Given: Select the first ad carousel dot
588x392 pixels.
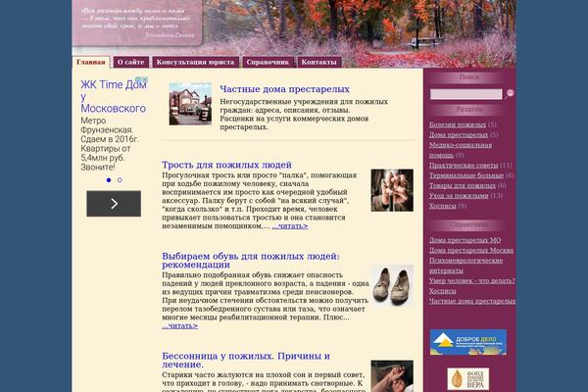Looking at the screenshot, I should click(109, 180).
